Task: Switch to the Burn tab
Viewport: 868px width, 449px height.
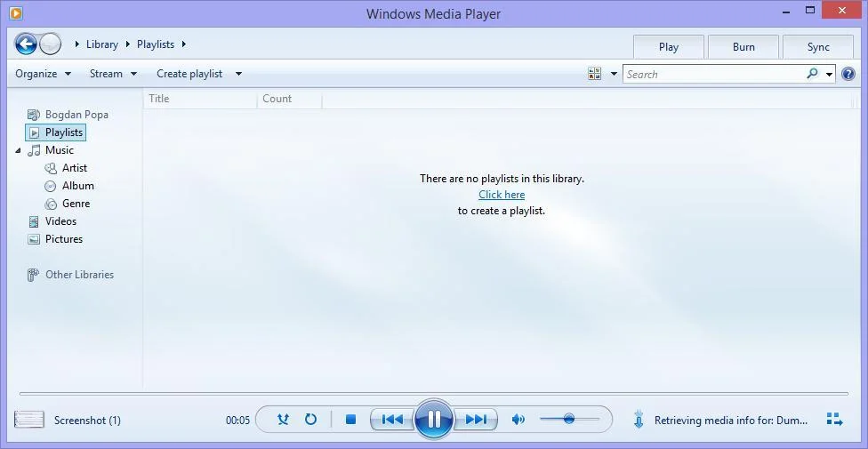Action: (743, 47)
